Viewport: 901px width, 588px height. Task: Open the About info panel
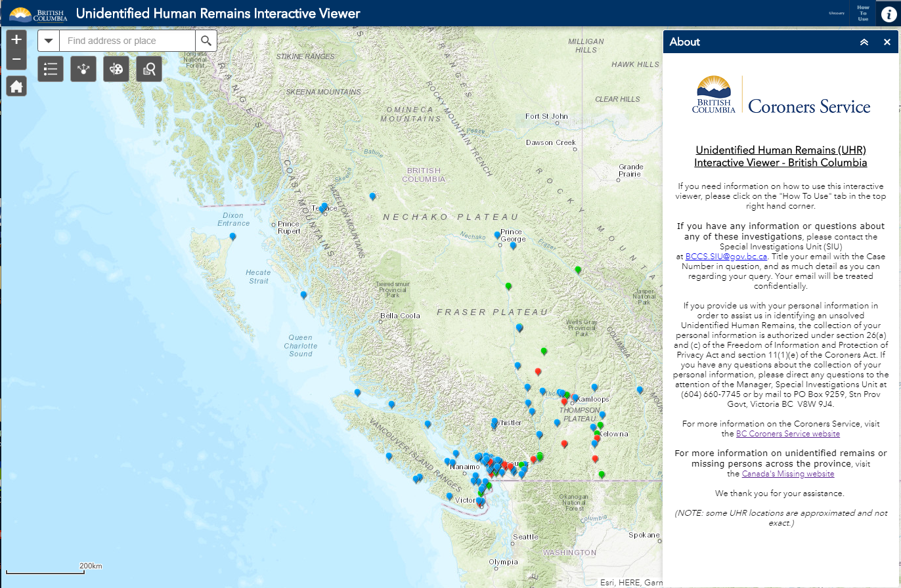(888, 13)
